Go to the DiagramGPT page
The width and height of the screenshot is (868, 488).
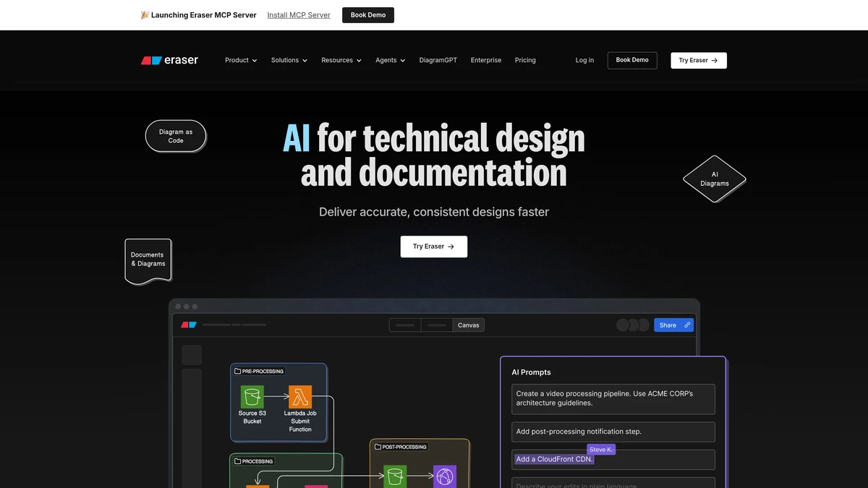[x=438, y=61]
